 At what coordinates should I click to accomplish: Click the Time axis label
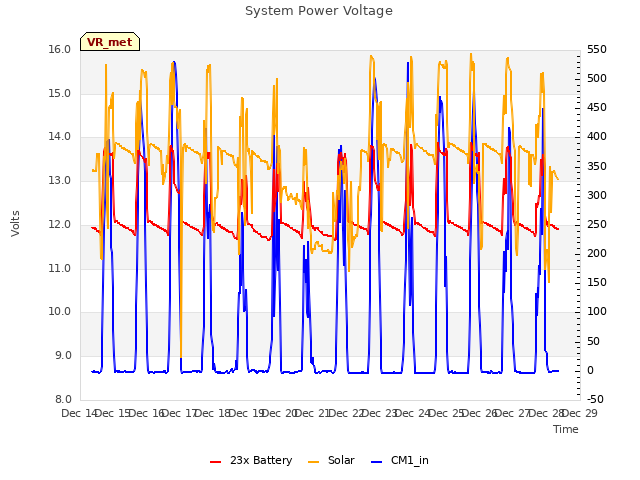click(x=566, y=429)
